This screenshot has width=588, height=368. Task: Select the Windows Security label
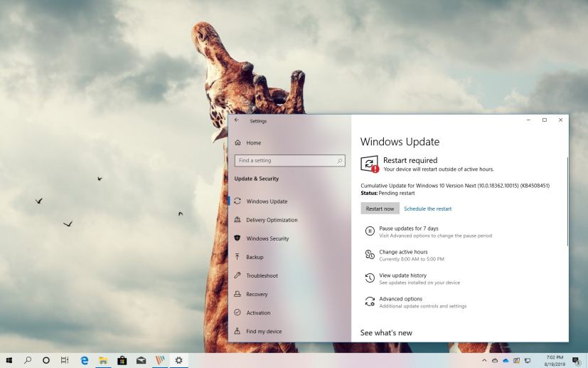[267, 238]
